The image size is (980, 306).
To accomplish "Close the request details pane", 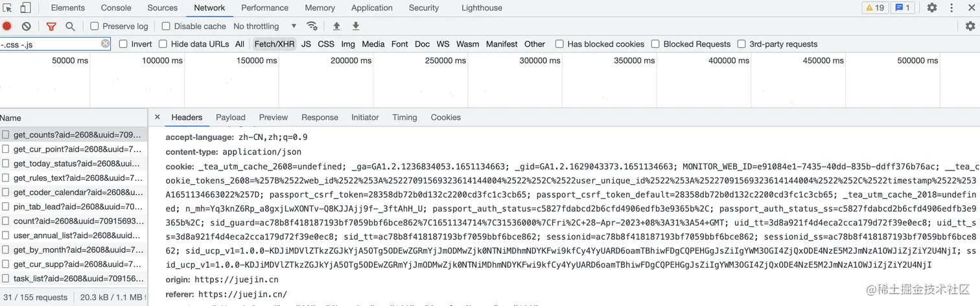I will (x=157, y=117).
